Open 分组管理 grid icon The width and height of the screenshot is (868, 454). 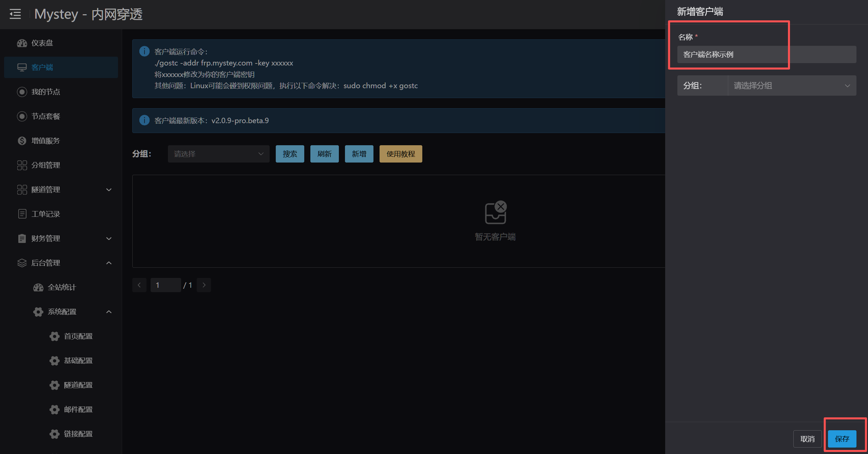pos(22,165)
